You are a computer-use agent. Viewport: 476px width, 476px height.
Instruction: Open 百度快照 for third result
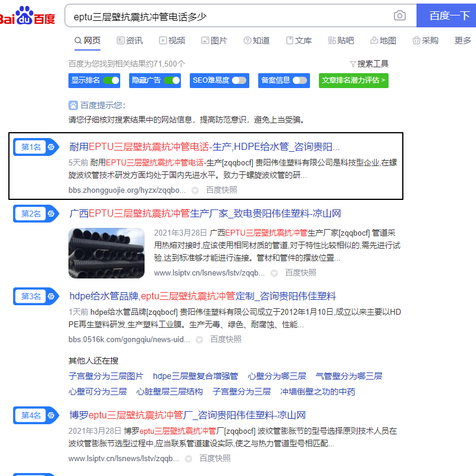point(226,339)
